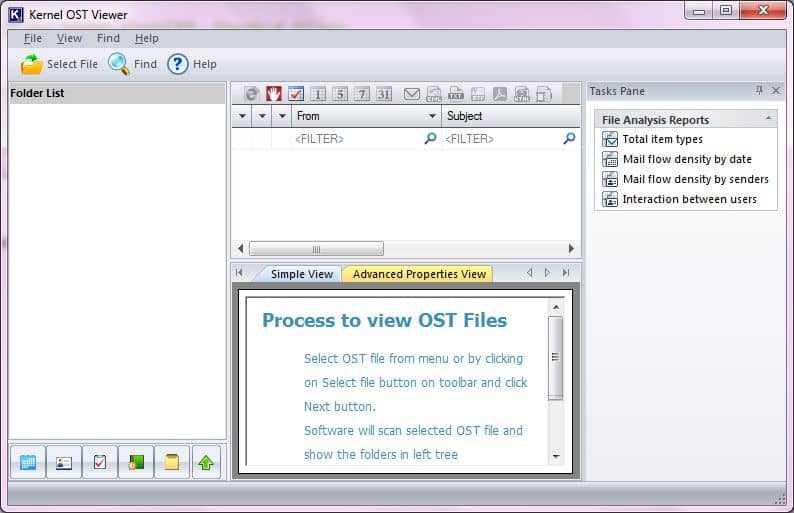The width and height of the screenshot is (794, 513).
Task: Click the Subject column header
Action: (511, 116)
